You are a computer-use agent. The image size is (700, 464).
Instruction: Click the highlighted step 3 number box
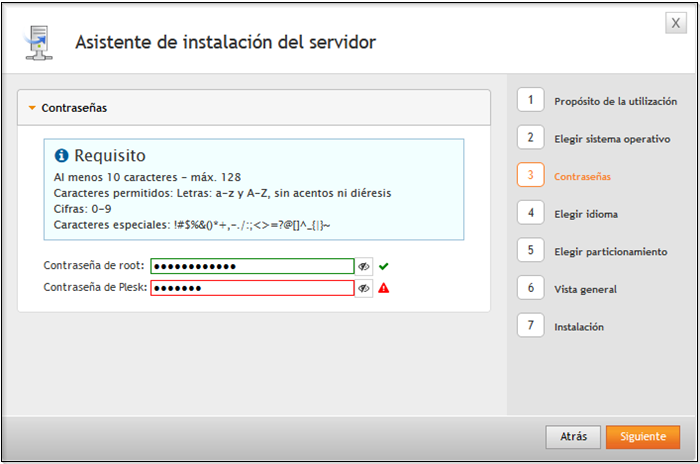[530, 175]
